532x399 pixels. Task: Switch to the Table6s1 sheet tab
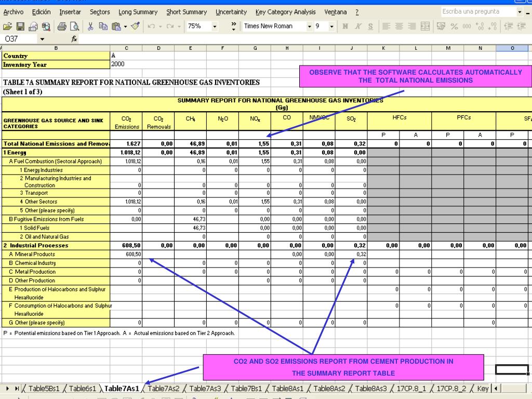tap(83, 389)
